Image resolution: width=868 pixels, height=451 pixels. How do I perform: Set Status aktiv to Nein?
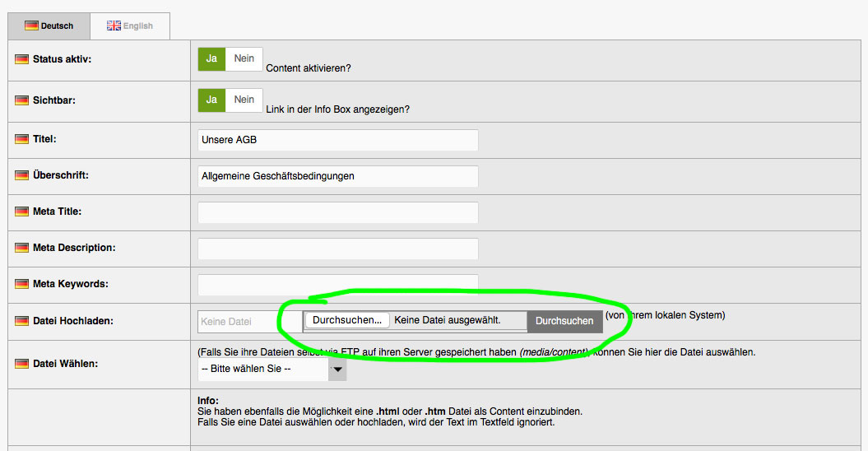244,59
